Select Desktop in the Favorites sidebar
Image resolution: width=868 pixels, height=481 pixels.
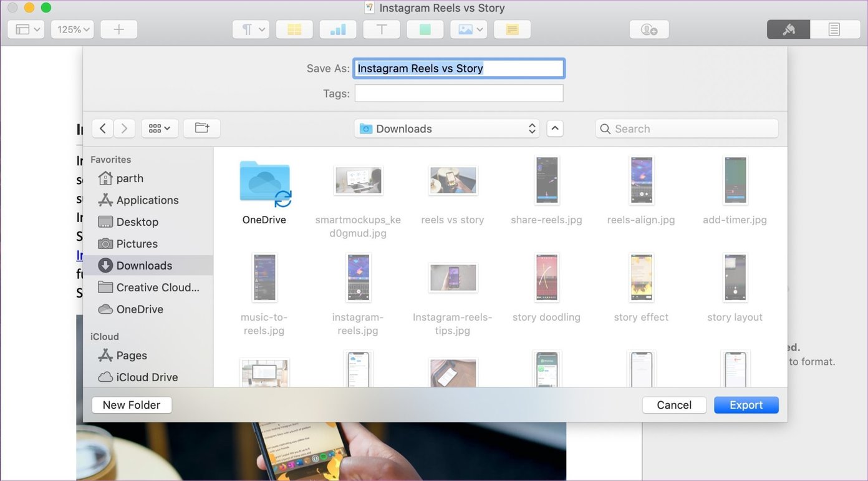[148, 222]
